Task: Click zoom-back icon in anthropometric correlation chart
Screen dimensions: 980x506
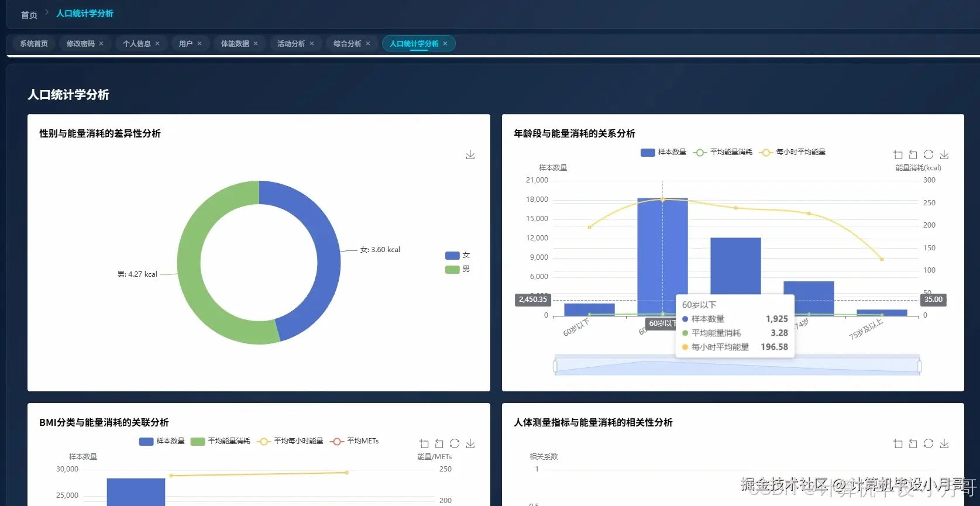Action: [x=913, y=444]
